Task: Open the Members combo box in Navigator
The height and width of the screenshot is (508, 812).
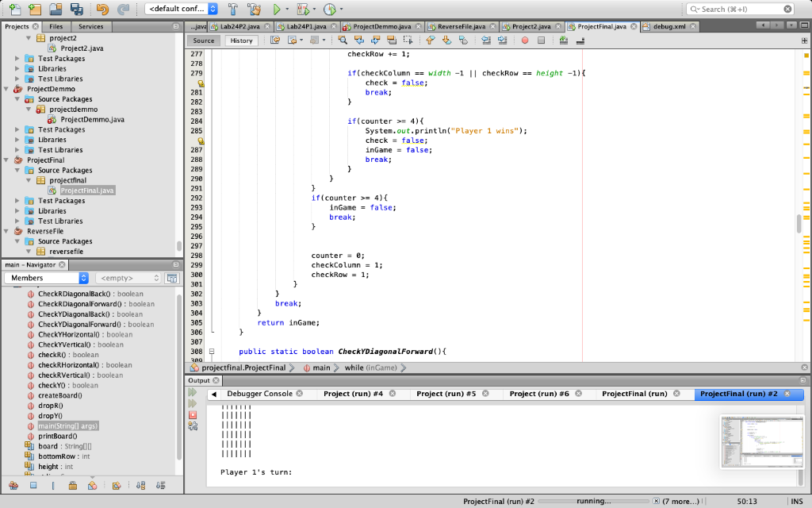Action: [x=47, y=279]
